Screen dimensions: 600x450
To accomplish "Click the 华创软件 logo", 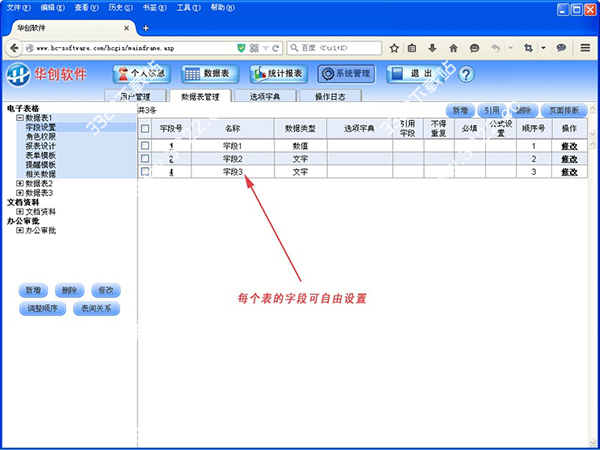I will tap(47, 75).
